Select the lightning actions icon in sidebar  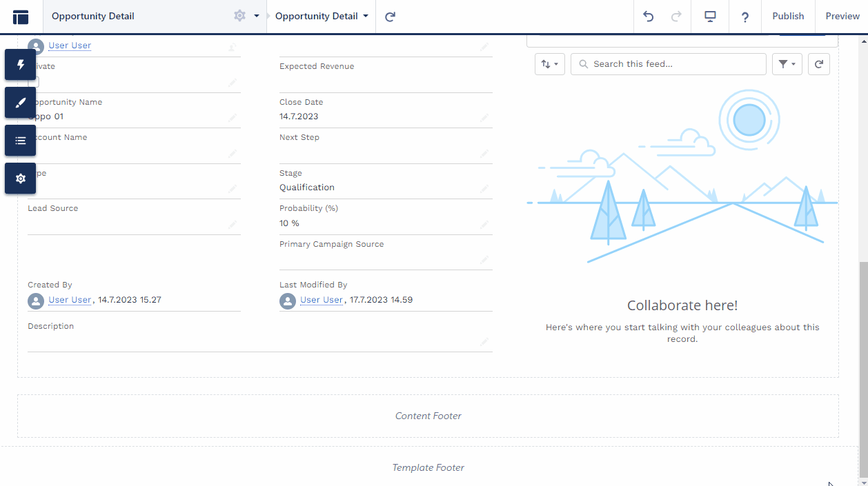click(20, 64)
